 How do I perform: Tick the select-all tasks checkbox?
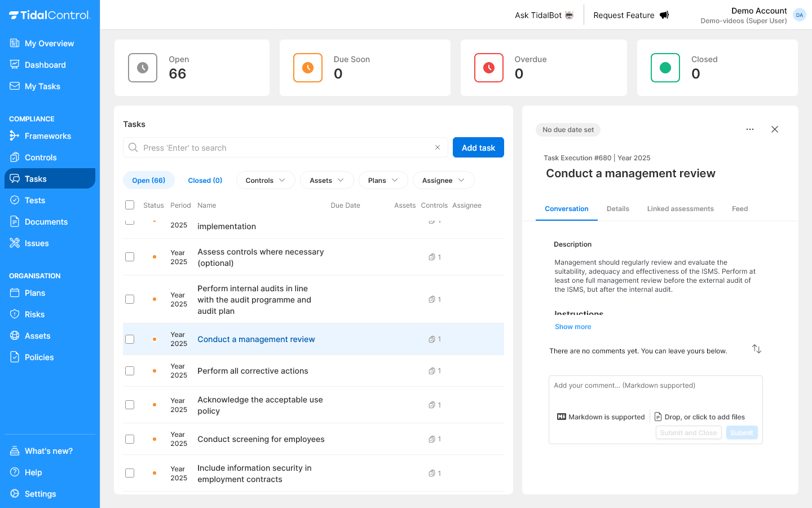click(130, 205)
